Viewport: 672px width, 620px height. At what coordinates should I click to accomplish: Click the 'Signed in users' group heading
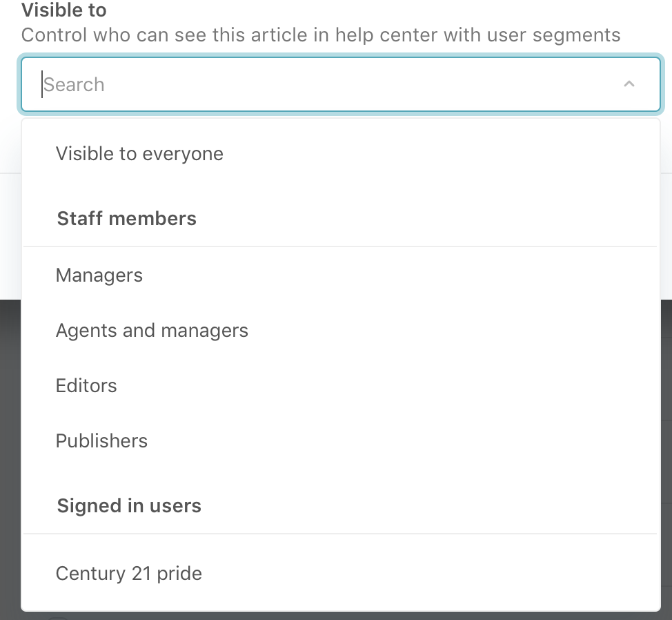129,506
